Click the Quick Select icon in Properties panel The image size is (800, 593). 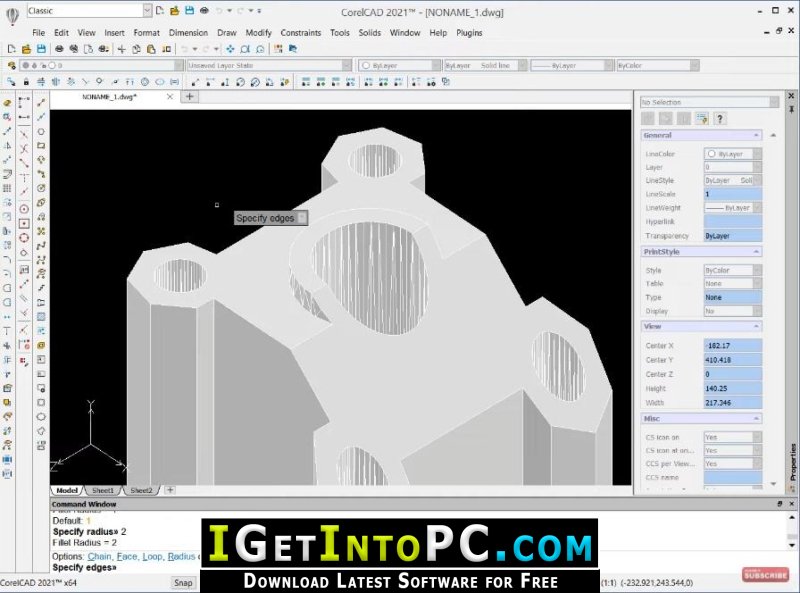coord(702,119)
